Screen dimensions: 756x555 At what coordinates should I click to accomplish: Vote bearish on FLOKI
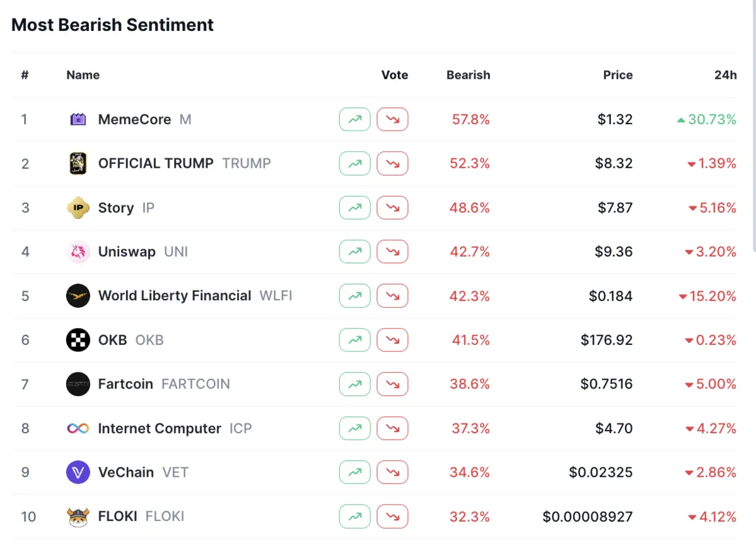point(392,517)
